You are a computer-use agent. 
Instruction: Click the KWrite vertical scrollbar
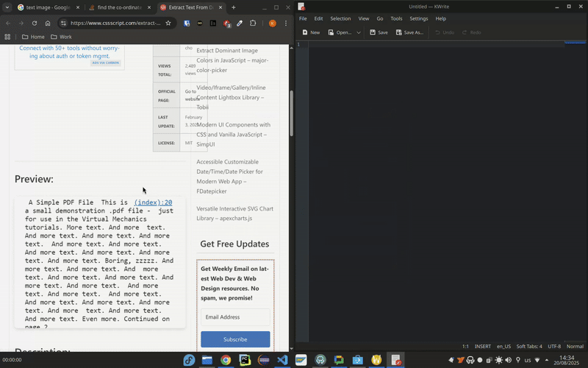point(586,191)
